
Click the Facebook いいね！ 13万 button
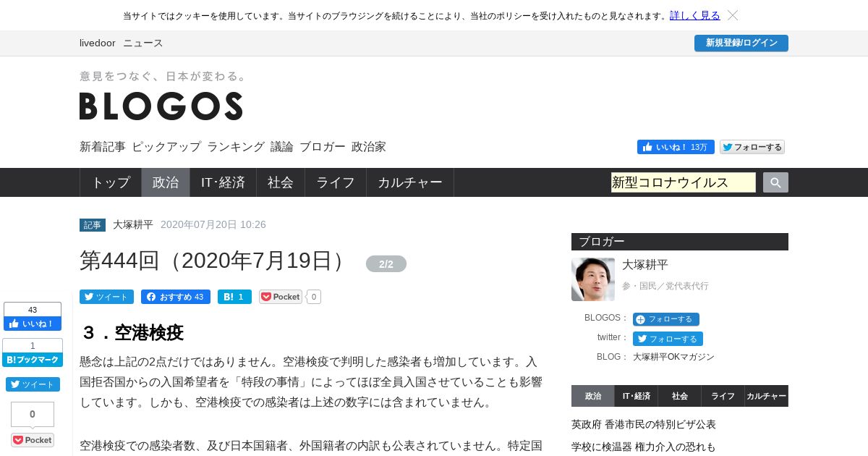[x=676, y=147]
